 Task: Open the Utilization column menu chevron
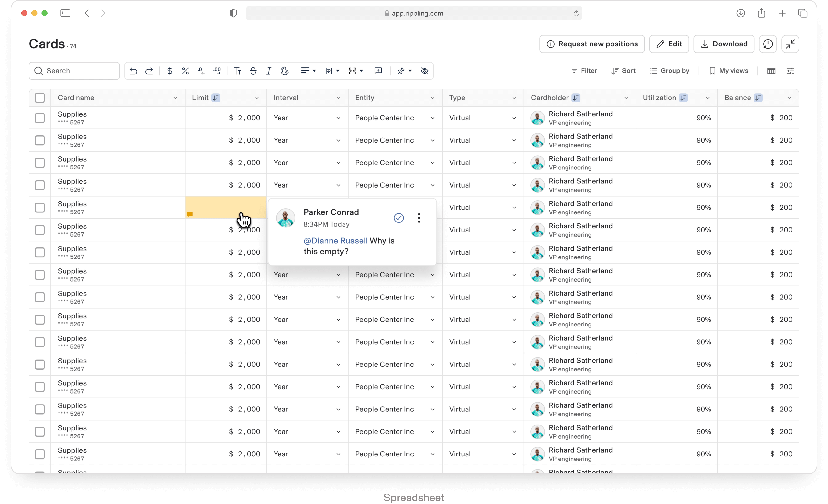708,98
